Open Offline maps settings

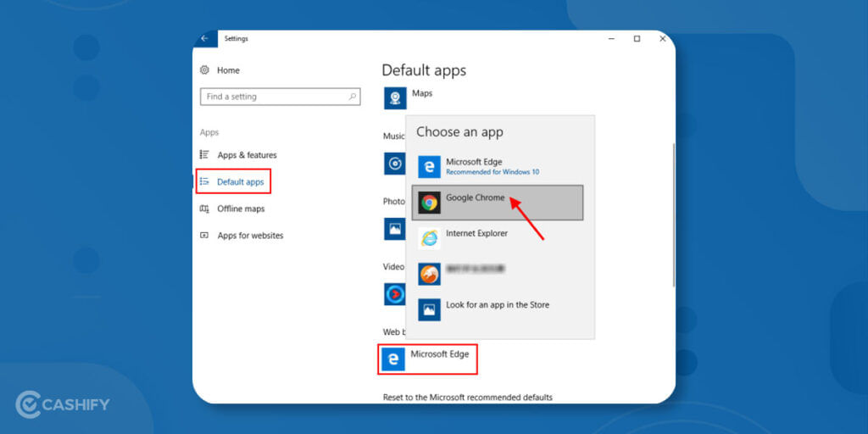(241, 209)
